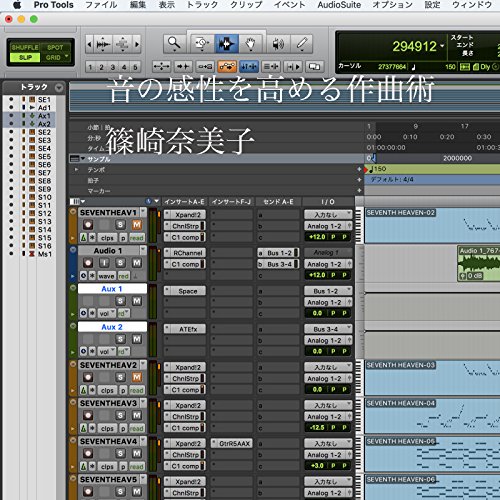Toggle input monitoring on Audio 1

(104, 263)
